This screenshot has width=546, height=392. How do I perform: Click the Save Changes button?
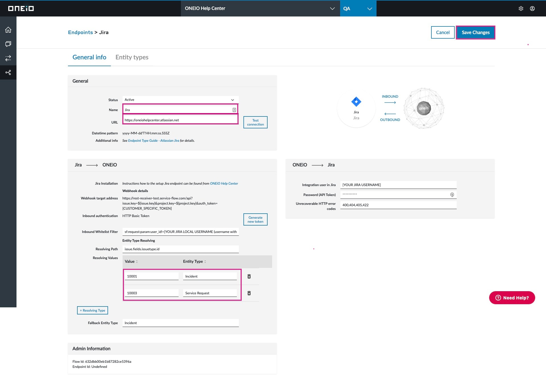[x=476, y=32]
